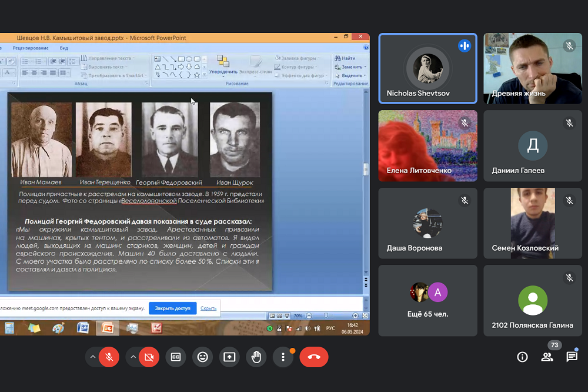The width and height of the screenshot is (588, 392).
Task: Click the Закрыть доступ button
Action: pyautogui.click(x=172, y=308)
